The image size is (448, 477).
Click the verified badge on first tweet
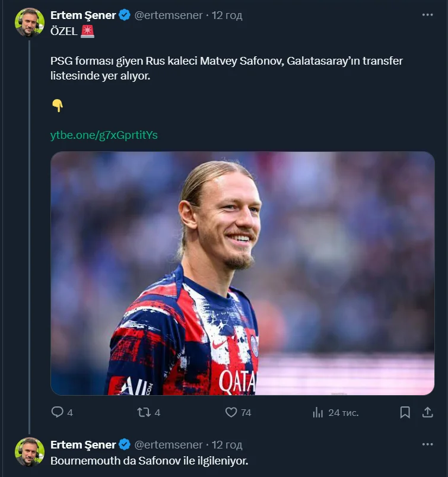[x=125, y=15]
